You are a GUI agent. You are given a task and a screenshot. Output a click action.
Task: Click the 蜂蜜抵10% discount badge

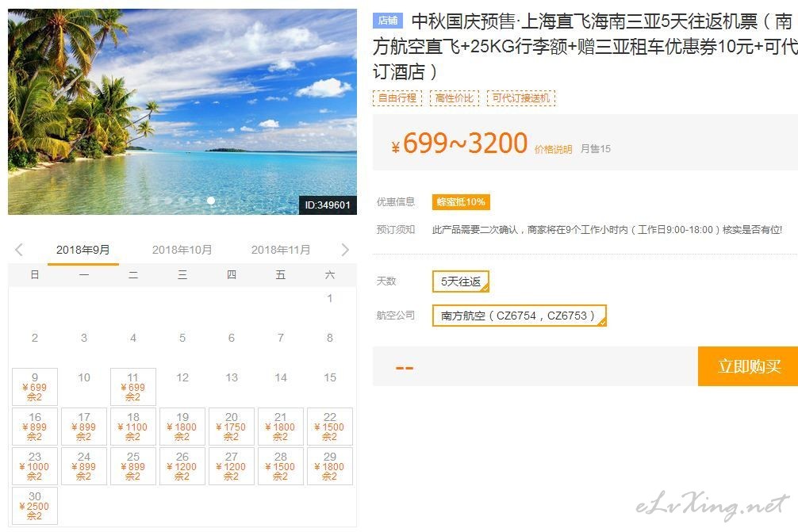pyautogui.click(x=461, y=202)
